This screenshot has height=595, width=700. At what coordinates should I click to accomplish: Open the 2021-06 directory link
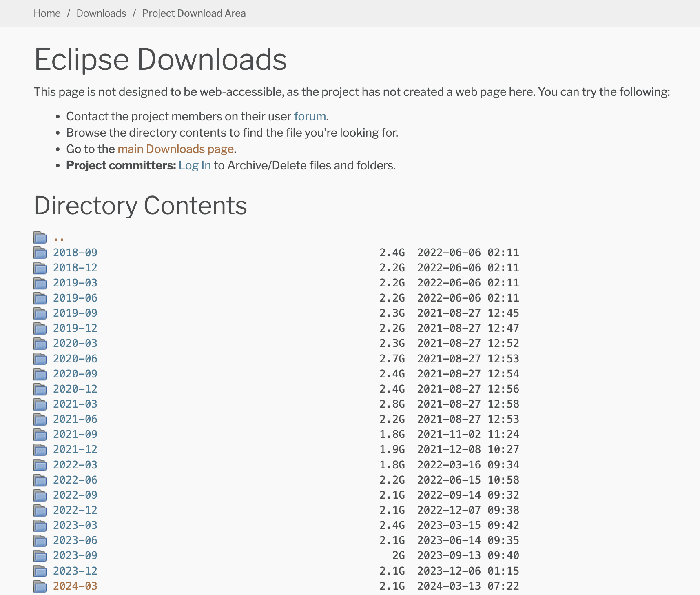point(75,419)
